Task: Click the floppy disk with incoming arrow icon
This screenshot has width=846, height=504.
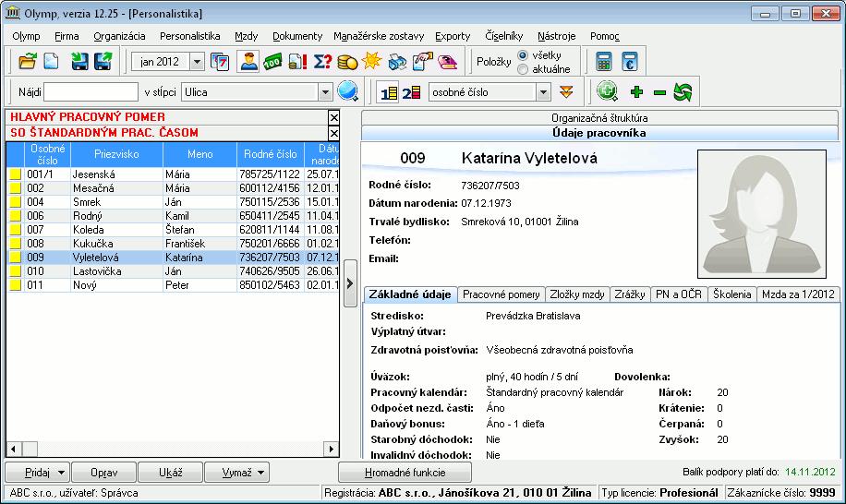Action: pos(79,62)
